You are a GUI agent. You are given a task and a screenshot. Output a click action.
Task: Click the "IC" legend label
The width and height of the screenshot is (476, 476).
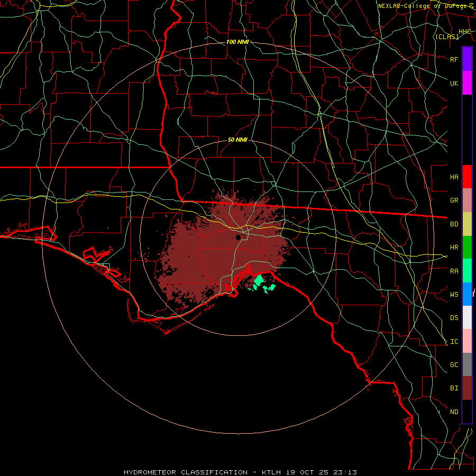[454, 342]
